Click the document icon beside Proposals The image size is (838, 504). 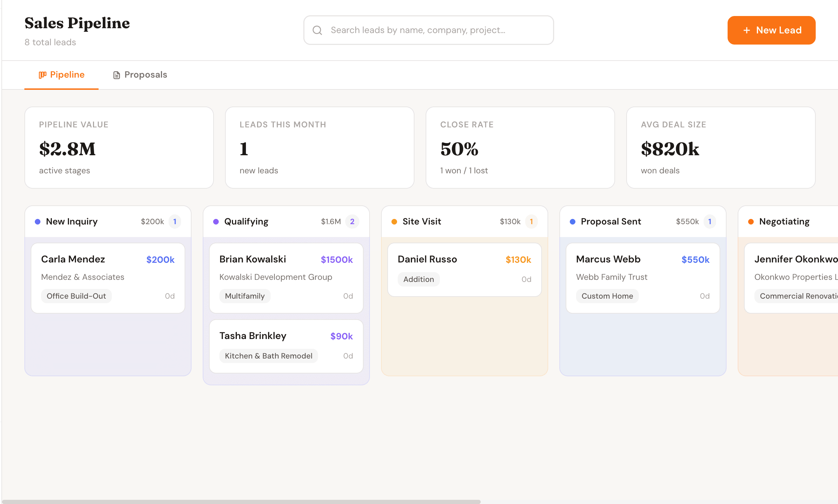pos(116,74)
